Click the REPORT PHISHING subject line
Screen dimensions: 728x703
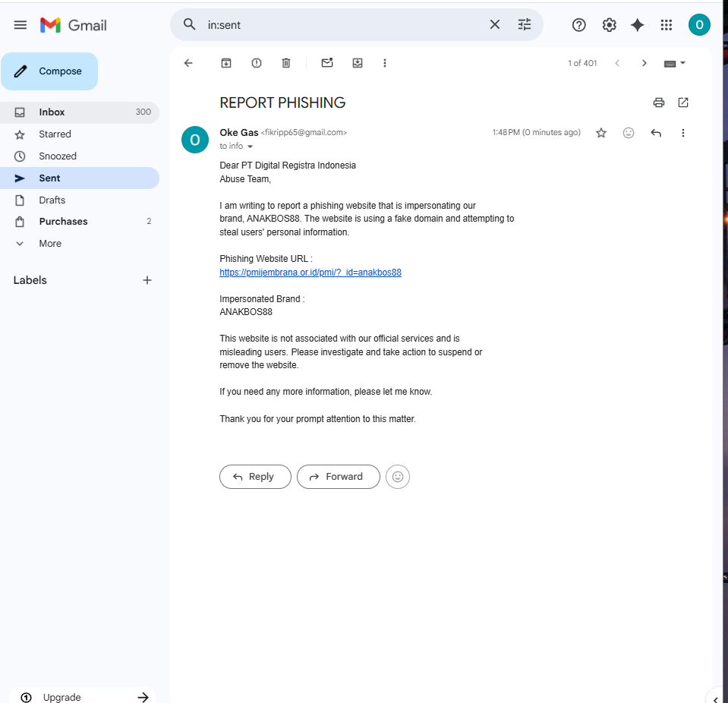282,102
